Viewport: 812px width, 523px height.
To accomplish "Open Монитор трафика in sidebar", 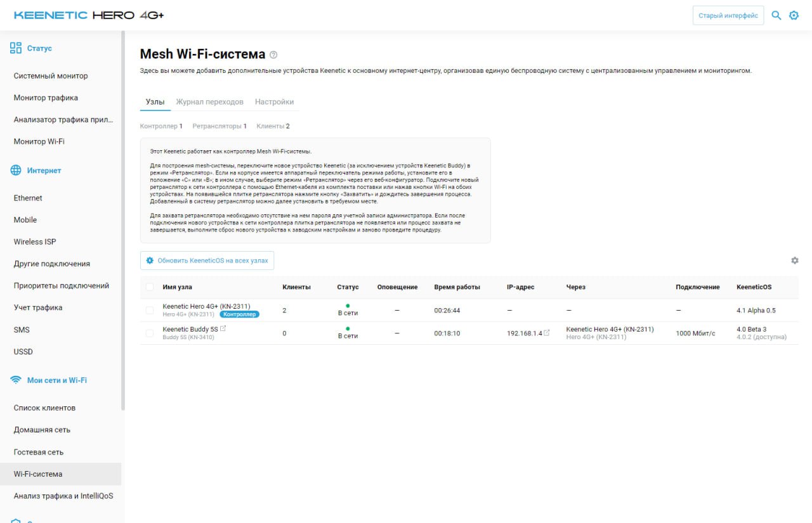I will click(x=46, y=98).
